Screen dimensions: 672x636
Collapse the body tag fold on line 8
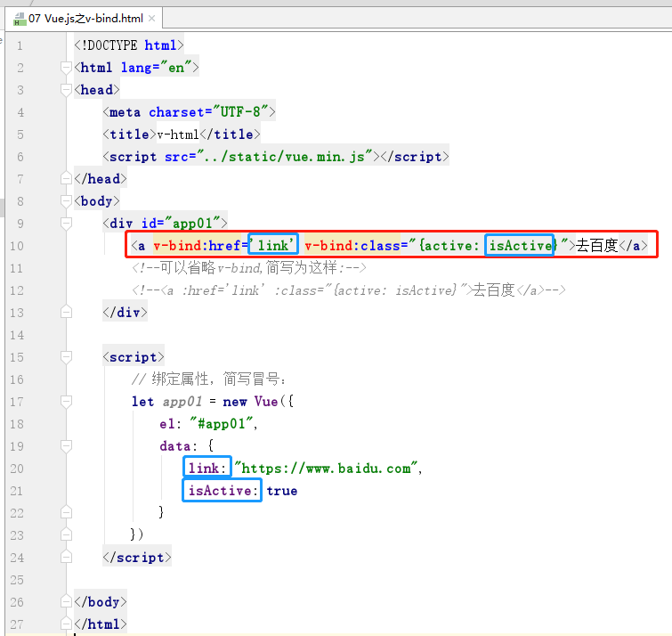click(x=66, y=201)
